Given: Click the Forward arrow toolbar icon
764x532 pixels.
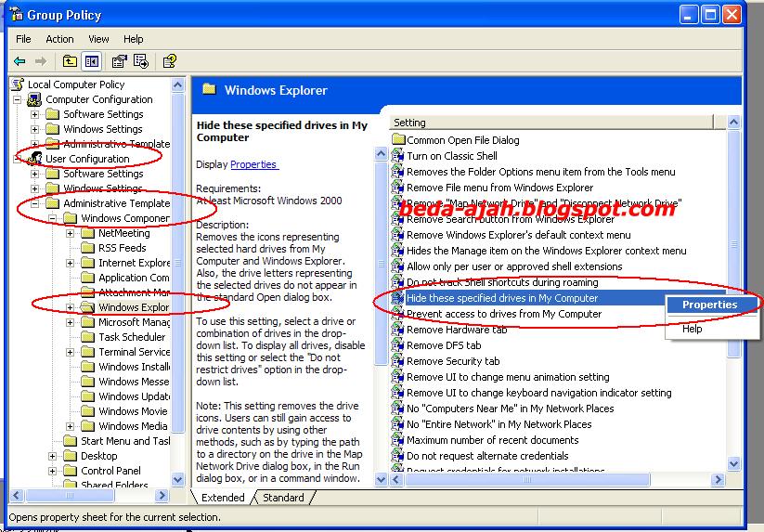Looking at the screenshot, I should [41, 61].
